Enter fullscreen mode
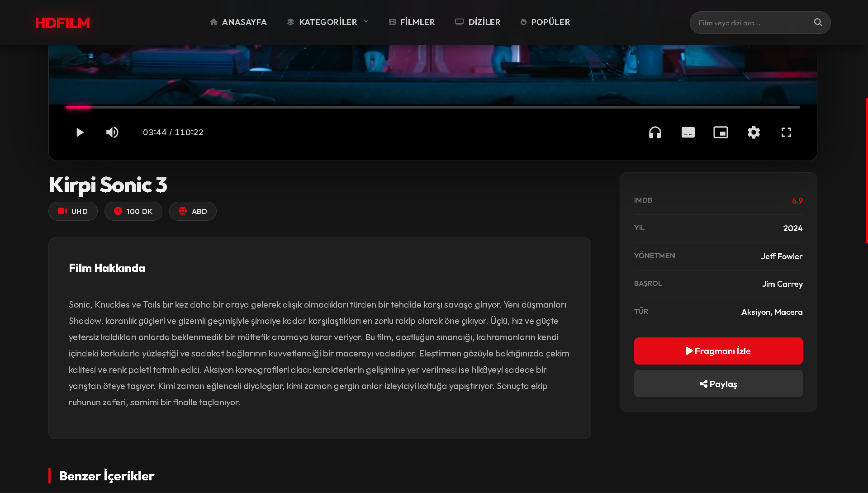The height and width of the screenshot is (493, 868). coord(786,133)
